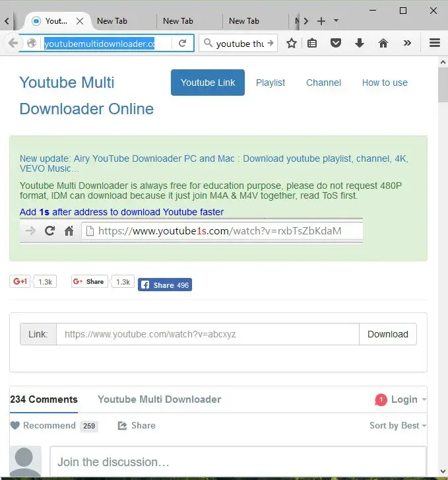Open Youtube Multi Downloader Online title link

click(x=86, y=96)
